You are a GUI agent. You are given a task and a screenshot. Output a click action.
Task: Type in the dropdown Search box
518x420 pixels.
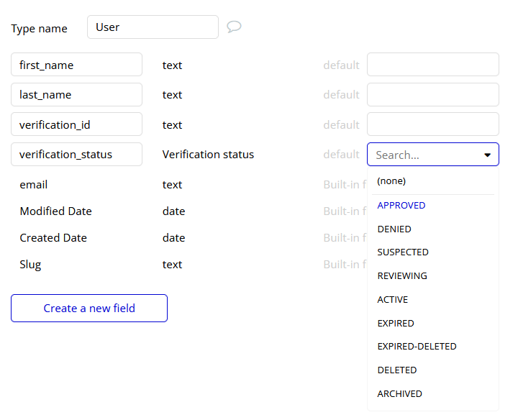pyautogui.click(x=424, y=155)
